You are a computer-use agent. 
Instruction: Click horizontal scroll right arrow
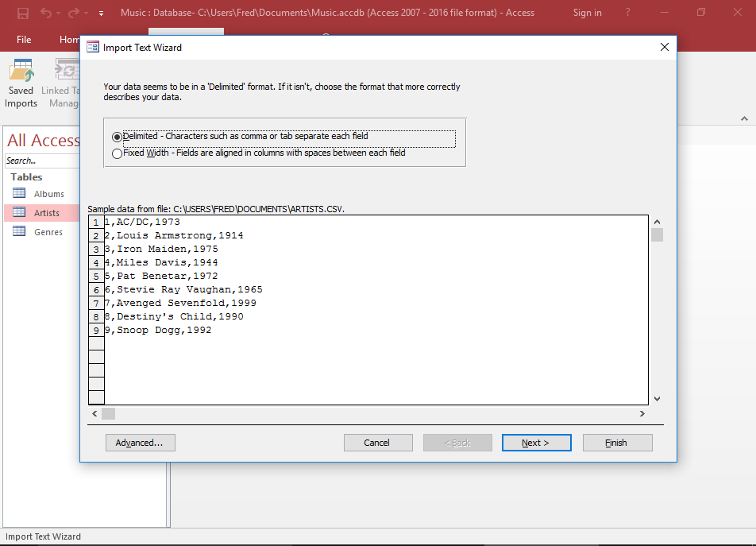pos(642,414)
